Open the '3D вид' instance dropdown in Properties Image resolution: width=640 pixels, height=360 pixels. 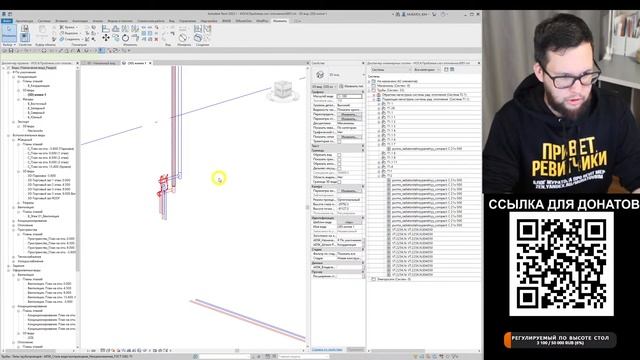(x=324, y=87)
